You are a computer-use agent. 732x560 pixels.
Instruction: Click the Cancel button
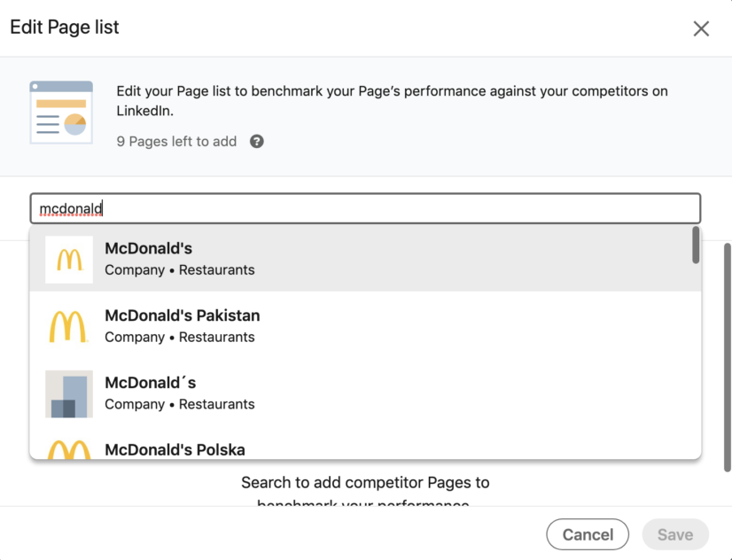(588, 534)
